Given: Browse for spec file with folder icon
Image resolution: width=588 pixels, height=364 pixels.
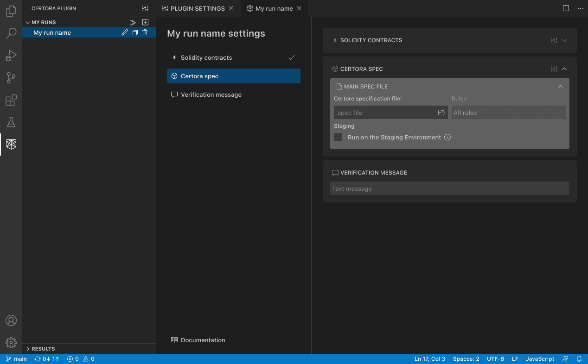Looking at the screenshot, I should [x=441, y=113].
